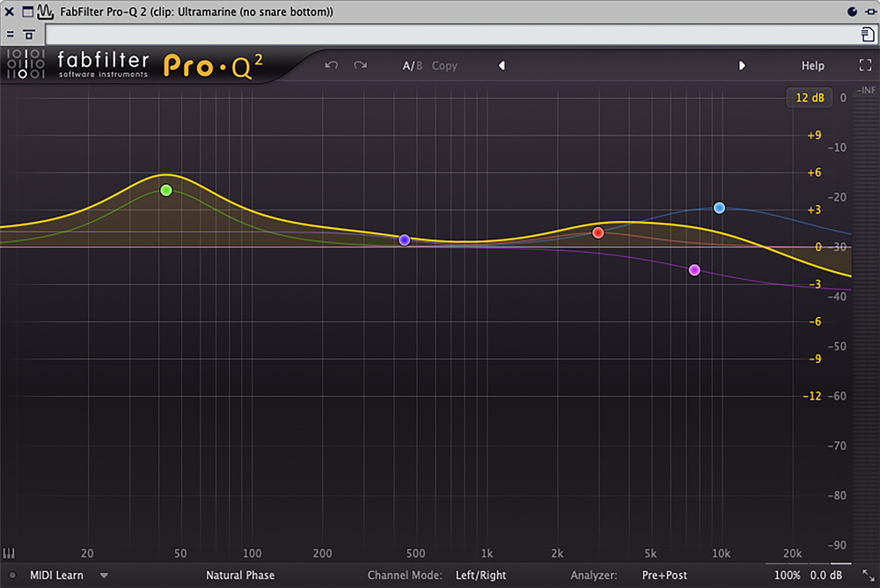The height and width of the screenshot is (588, 880).
Task: Toggle the MIDI Learn indicator dot
Action: pos(12,576)
